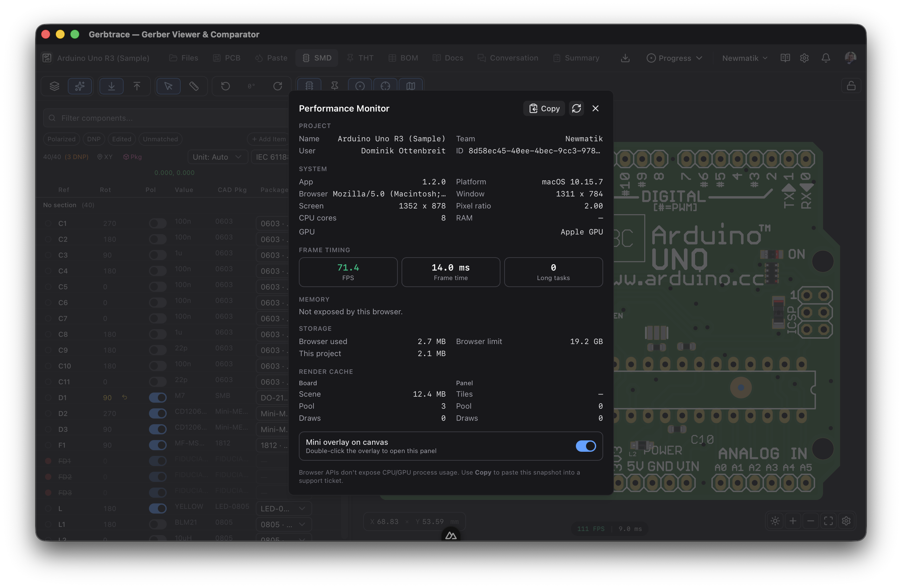Open the LED-0... package dropdown for L

point(283,508)
